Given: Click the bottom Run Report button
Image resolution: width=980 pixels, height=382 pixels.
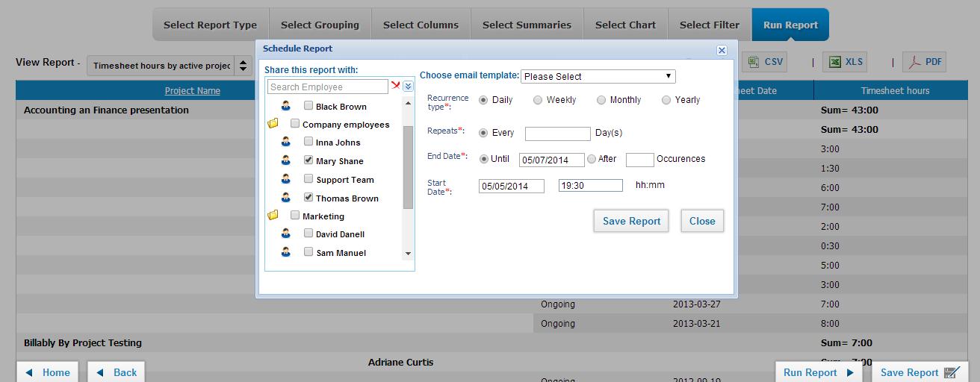Looking at the screenshot, I should point(819,372).
